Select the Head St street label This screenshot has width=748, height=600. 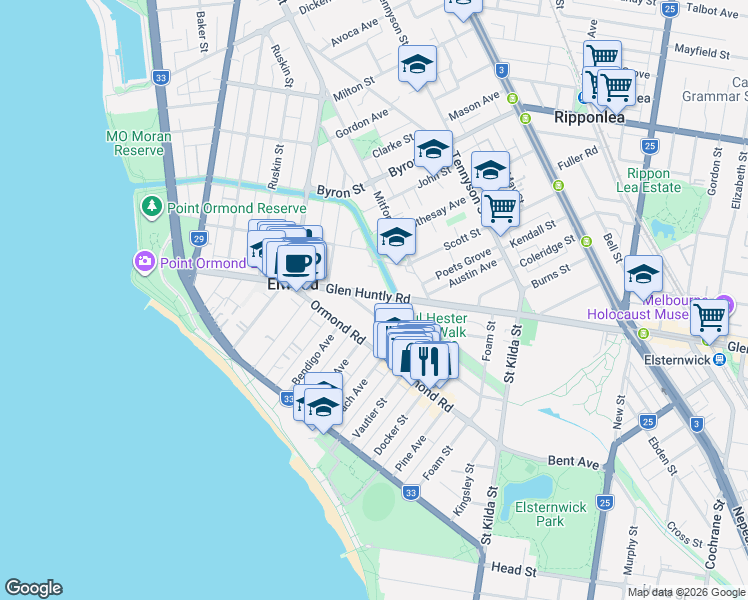click(x=514, y=569)
